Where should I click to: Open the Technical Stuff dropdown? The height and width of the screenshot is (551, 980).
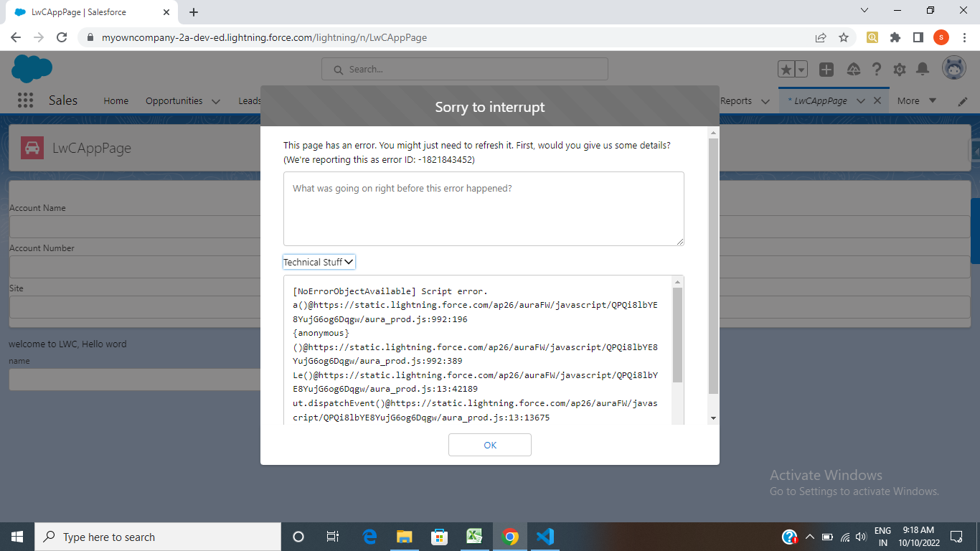pos(319,262)
